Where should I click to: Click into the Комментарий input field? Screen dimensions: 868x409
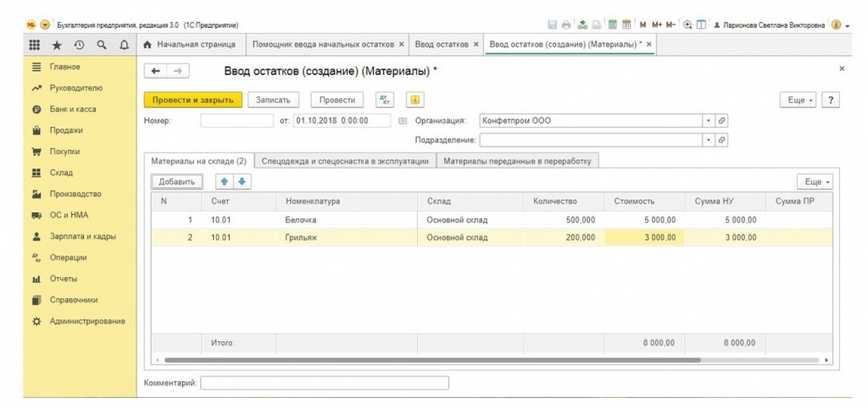coord(325,383)
